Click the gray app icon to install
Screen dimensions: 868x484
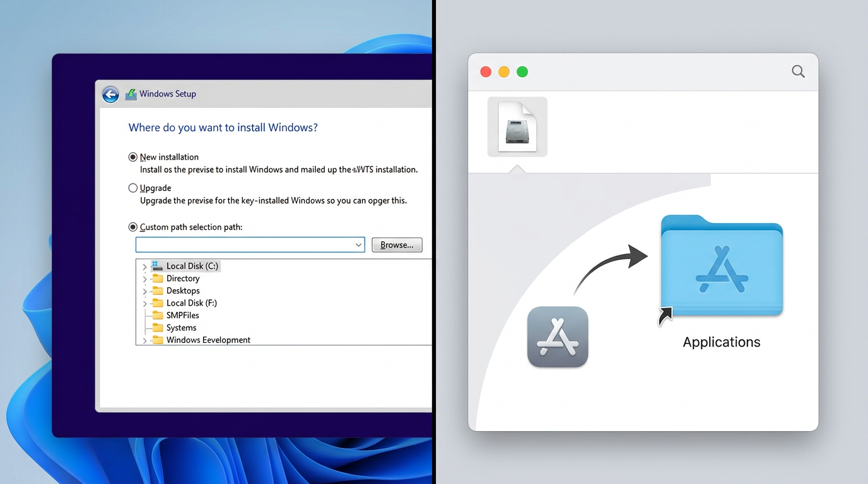click(x=558, y=337)
